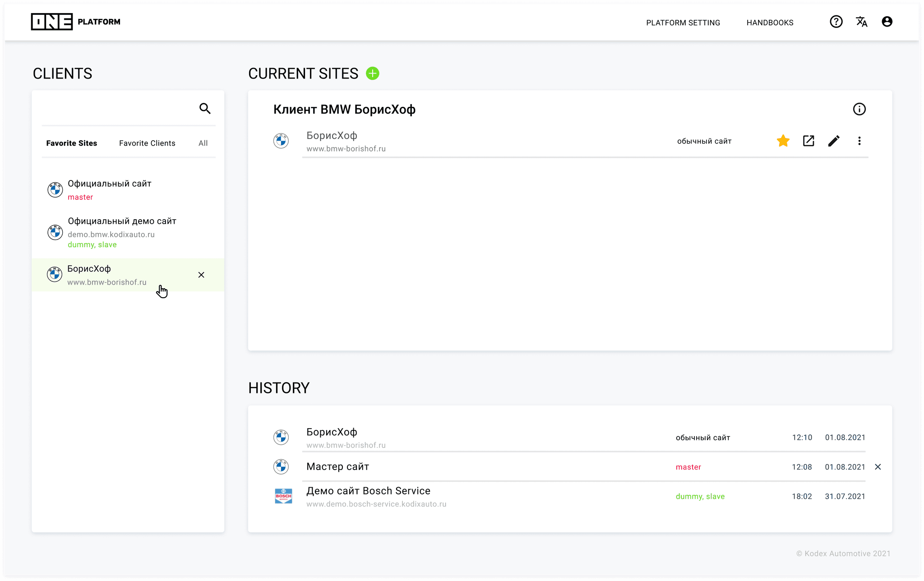Open Handbooks menu
924x581 pixels.
coord(770,23)
